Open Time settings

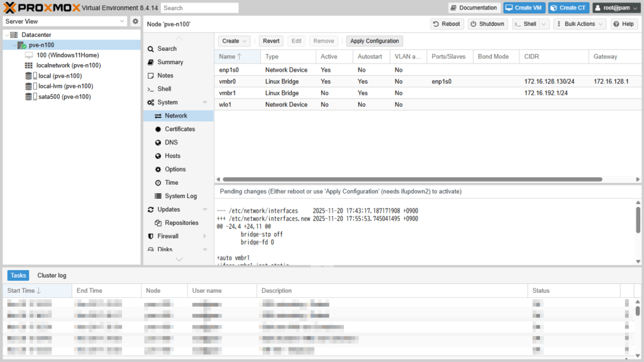(x=171, y=182)
